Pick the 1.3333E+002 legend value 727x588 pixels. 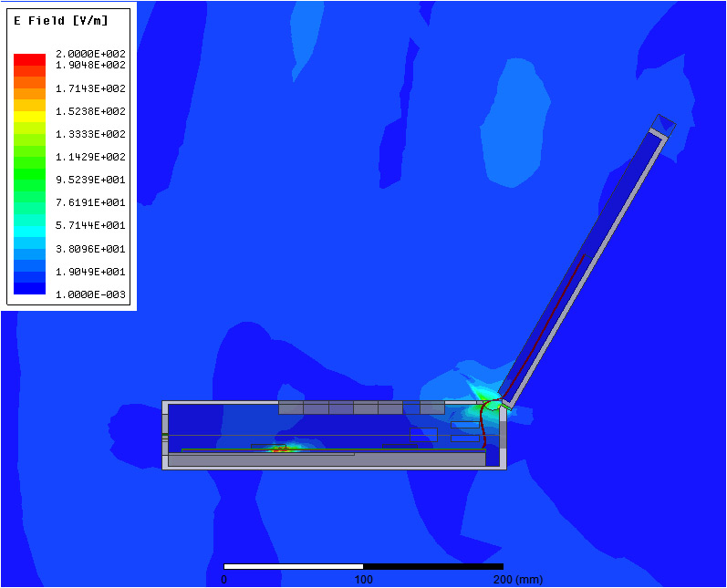(90, 134)
